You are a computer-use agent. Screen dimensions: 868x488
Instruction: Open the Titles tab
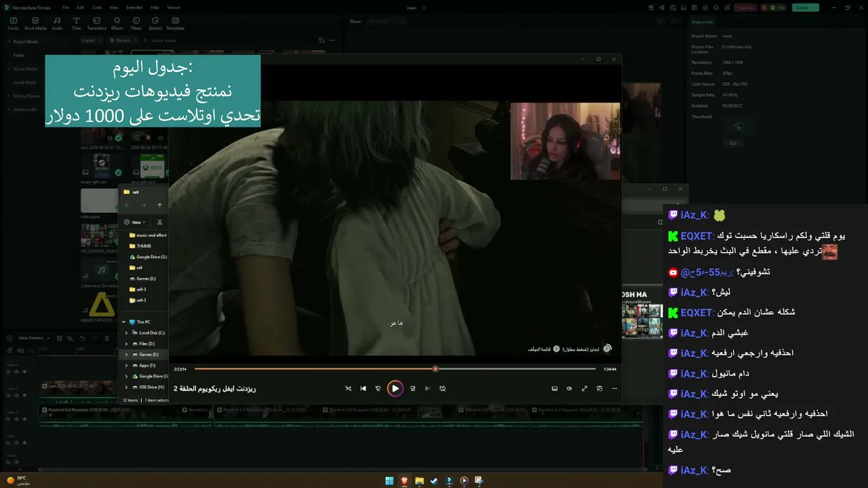(x=76, y=24)
